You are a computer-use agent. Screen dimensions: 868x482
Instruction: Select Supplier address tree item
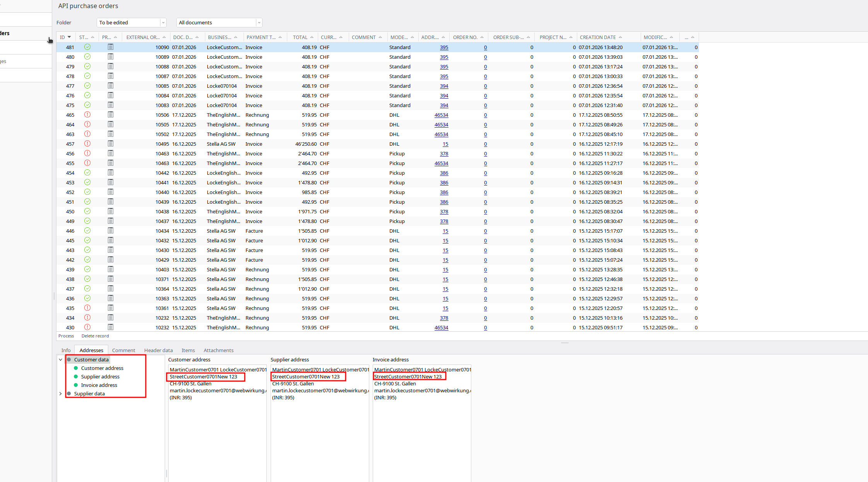coord(100,376)
